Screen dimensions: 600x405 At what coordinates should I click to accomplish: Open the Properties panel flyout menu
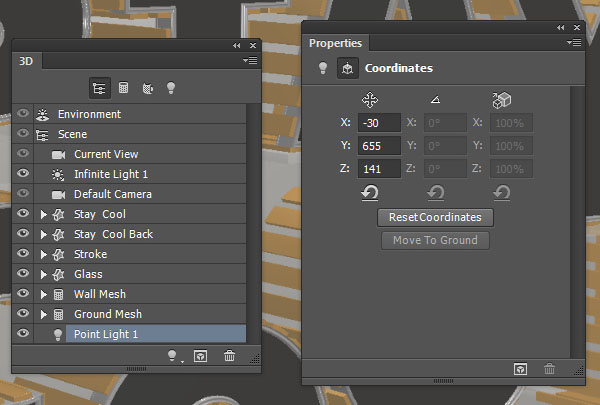point(574,43)
